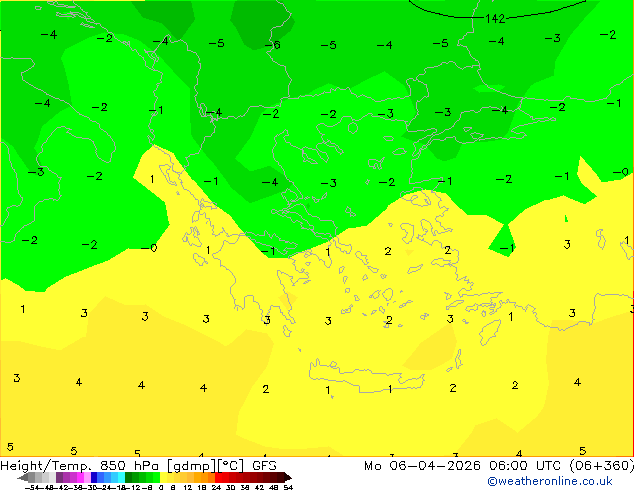This screenshot has height=490, width=634.
Task: Pick the yellow swatch in the legend
Action: point(164,477)
